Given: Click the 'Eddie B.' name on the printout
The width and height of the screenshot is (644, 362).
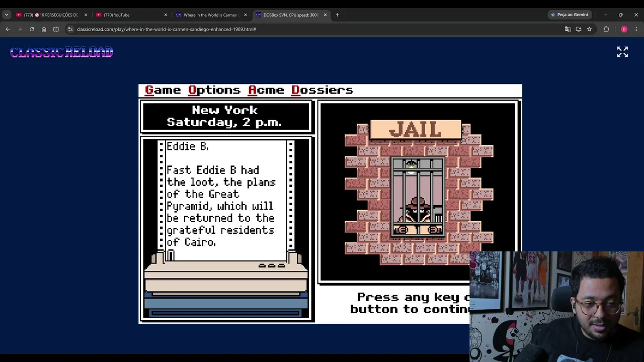Looking at the screenshot, I should tap(187, 146).
